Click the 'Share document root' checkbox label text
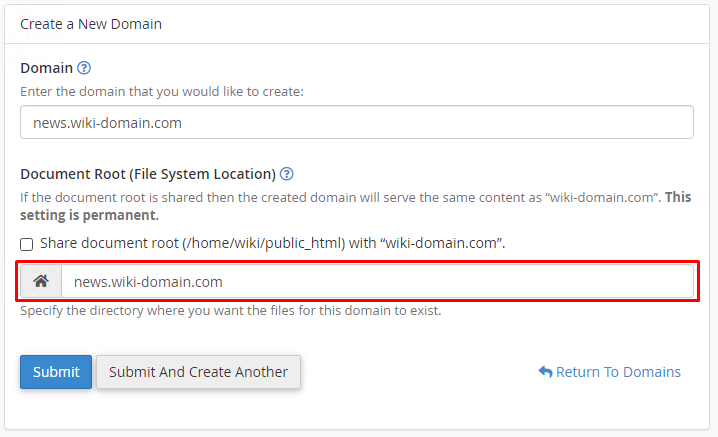 tap(272, 243)
